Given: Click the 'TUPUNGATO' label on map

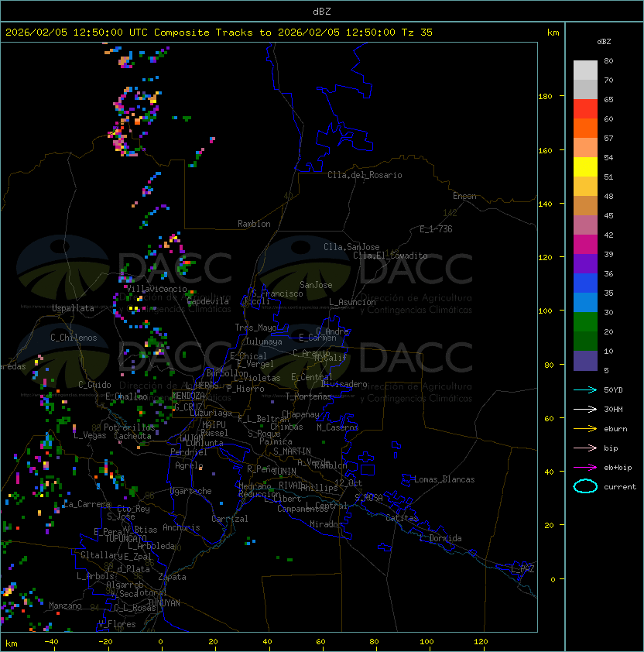Looking at the screenshot, I should pos(125,538).
